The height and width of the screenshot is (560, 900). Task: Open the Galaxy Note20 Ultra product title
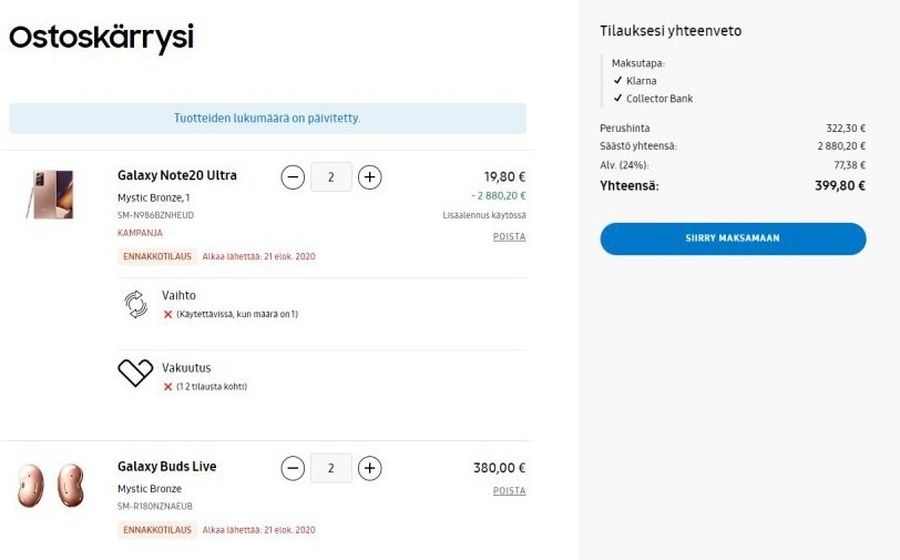177,176
